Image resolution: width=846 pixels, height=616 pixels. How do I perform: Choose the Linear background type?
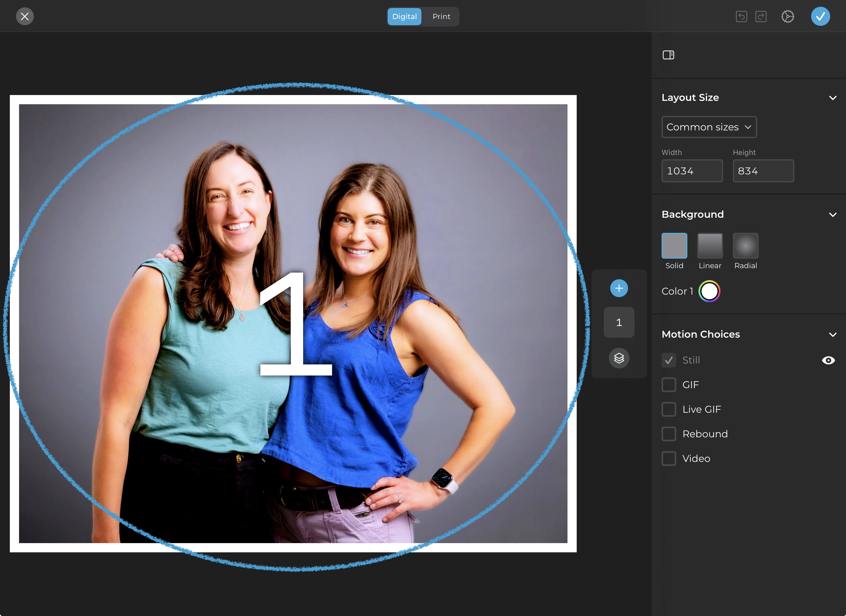(710, 245)
